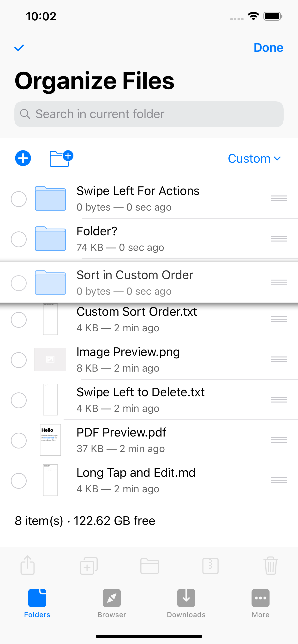Image resolution: width=298 pixels, height=644 pixels.
Task: Select the Swipe Left For Actions folder circle
Action: 19,199
